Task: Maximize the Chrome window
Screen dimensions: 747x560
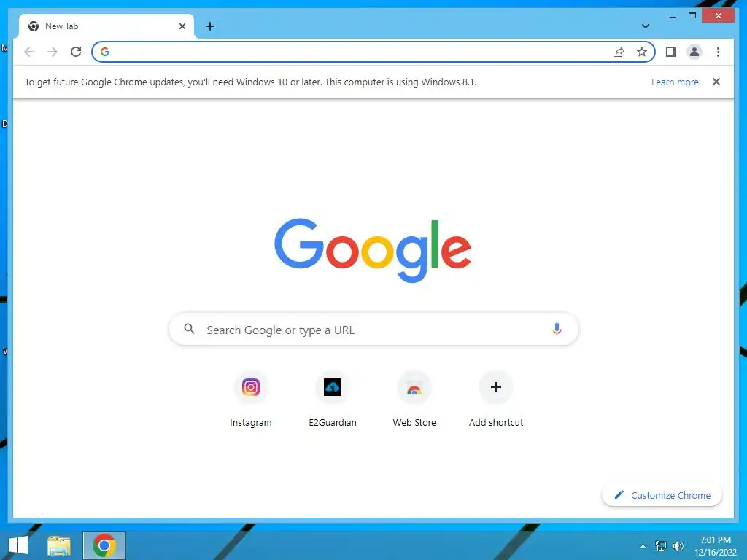Action: 692,16
